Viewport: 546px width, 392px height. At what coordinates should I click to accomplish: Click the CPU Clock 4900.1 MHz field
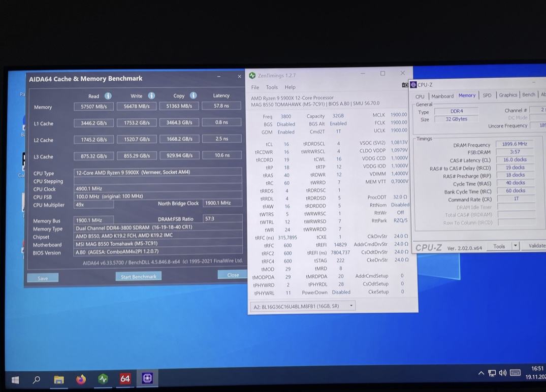(158, 188)
